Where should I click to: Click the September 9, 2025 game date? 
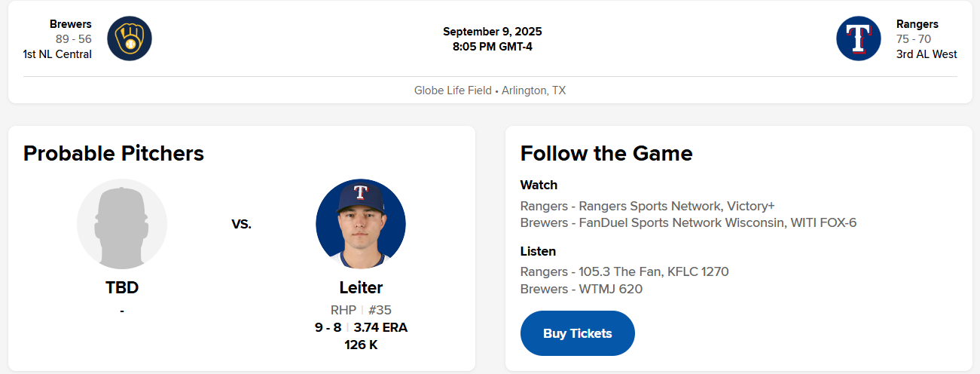492,32
